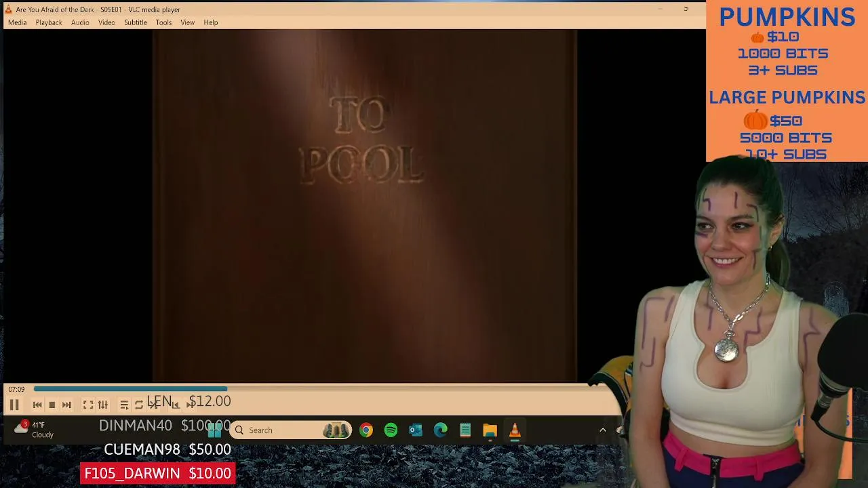Click the VLC cone icon in title bar
Viewport: 868px width, 488px height.
pos(8,9)
